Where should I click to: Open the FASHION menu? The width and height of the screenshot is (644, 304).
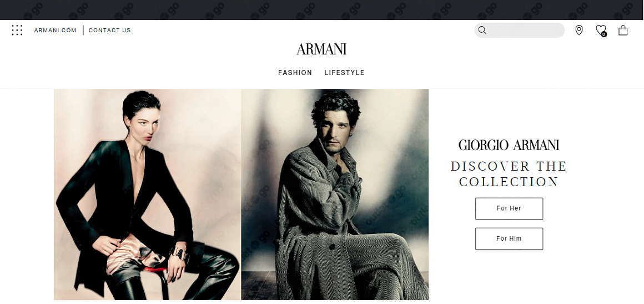295,73
